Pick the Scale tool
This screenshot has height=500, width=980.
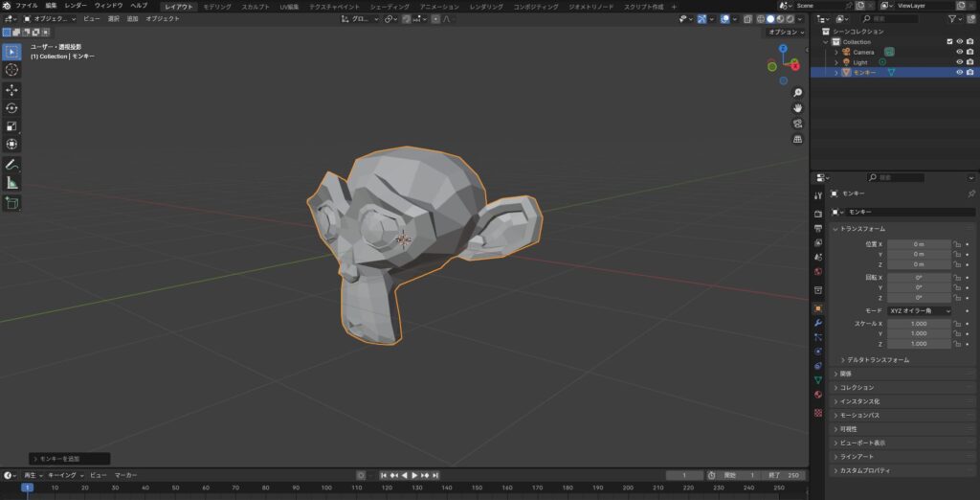pyautogui.click(x=11, y=126)
